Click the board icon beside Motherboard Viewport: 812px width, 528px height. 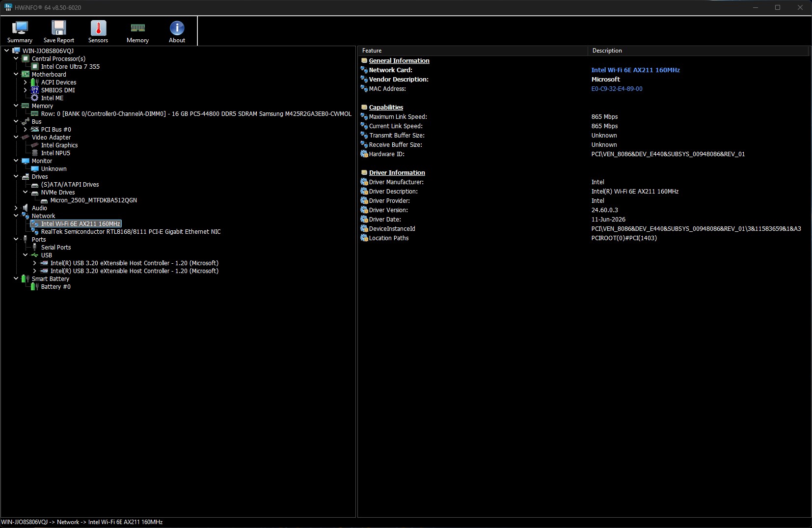click(x=26, y=74)
